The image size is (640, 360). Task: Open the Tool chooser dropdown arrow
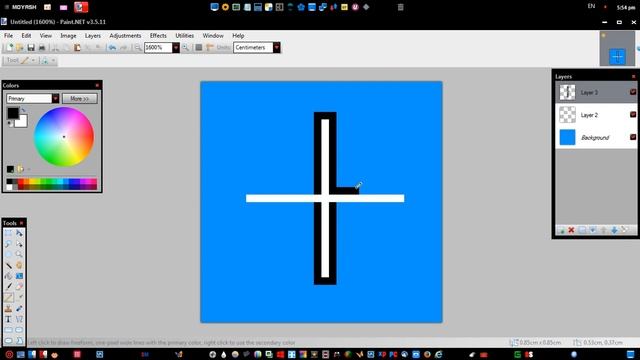pos(34,60)
